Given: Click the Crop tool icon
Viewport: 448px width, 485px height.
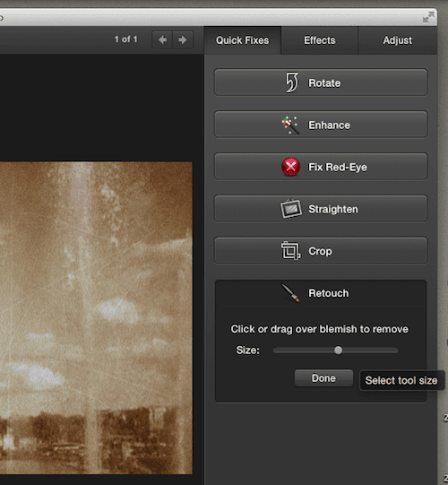Looking at the screenshot, I should point(290,250).
